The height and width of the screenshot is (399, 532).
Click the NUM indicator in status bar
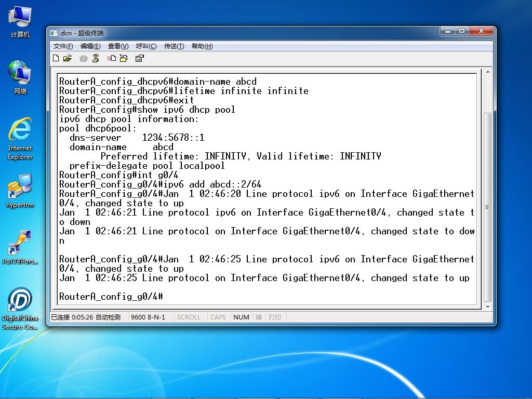point(241,317)
